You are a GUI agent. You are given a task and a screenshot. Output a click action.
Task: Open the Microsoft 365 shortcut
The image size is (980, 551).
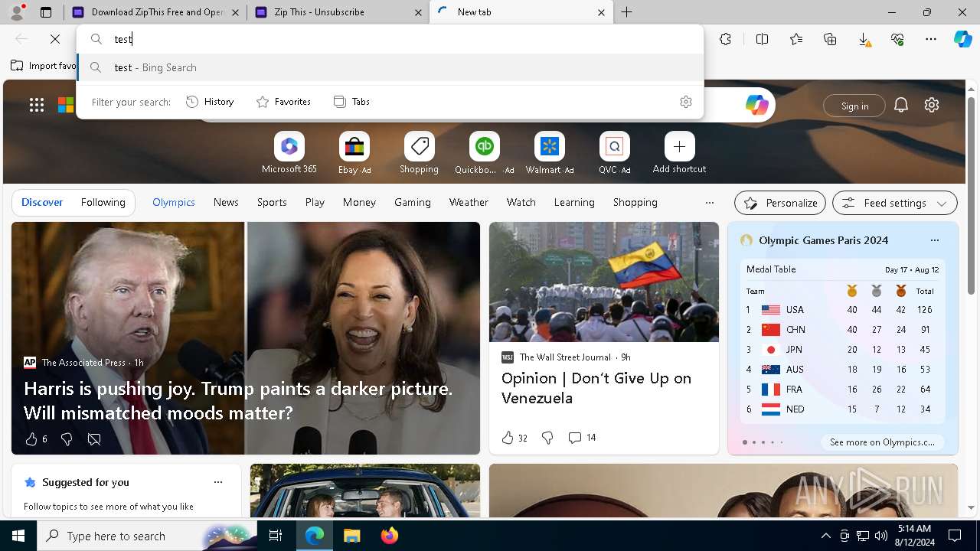(x=289, y=153)
